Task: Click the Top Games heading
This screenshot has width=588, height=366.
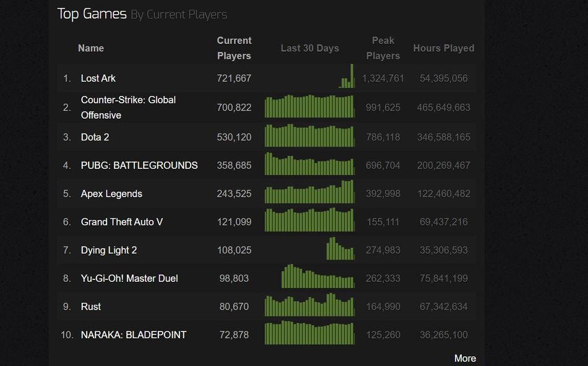Action: 92,14
